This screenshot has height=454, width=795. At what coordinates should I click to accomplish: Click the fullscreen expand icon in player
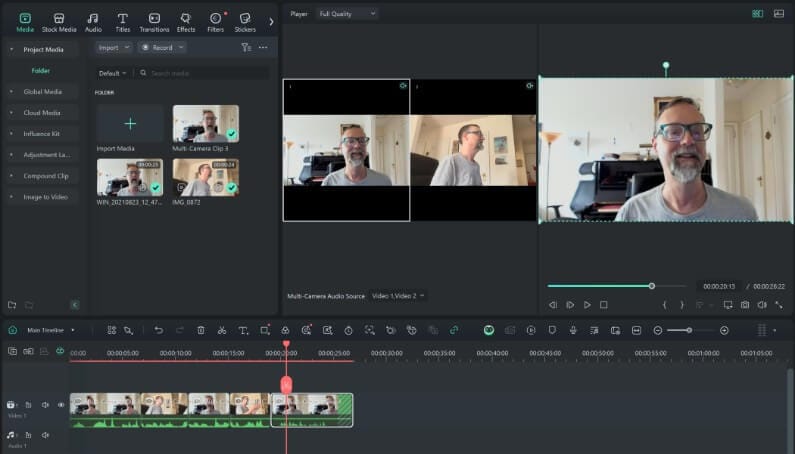click(x=778, y=304)
